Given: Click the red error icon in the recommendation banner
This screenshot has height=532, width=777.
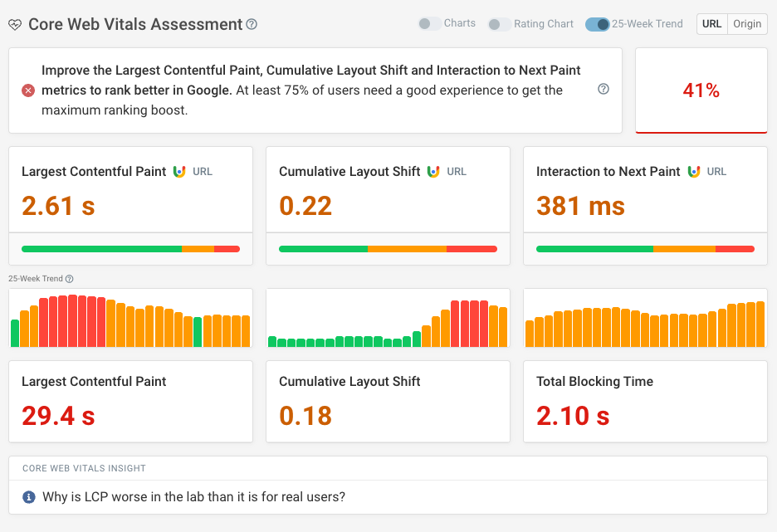Looking at the screenshot, I should (x=28, y=90).
